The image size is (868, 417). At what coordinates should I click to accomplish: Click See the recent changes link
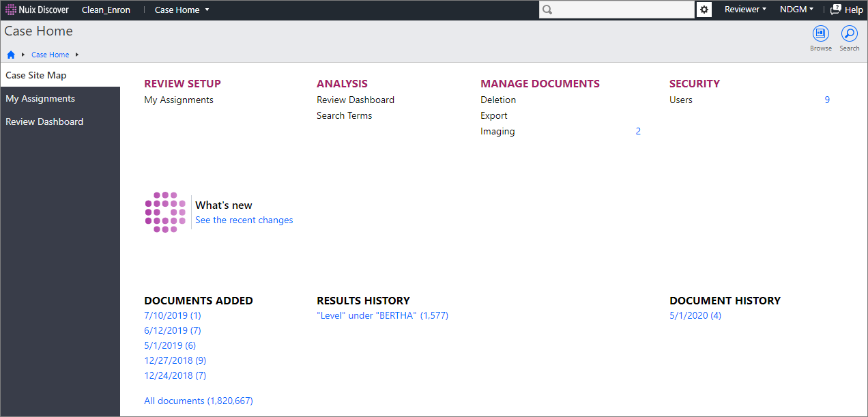point(244,220)
